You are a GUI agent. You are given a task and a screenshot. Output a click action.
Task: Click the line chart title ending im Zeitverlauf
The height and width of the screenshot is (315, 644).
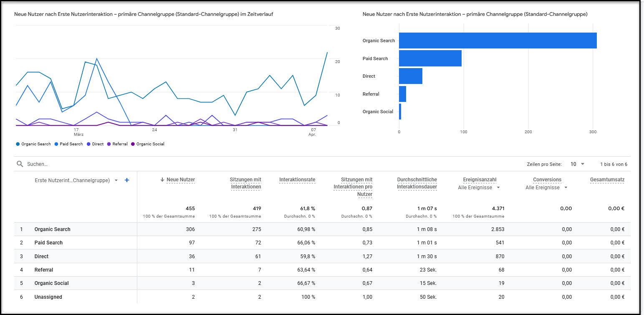coord(144,14)
